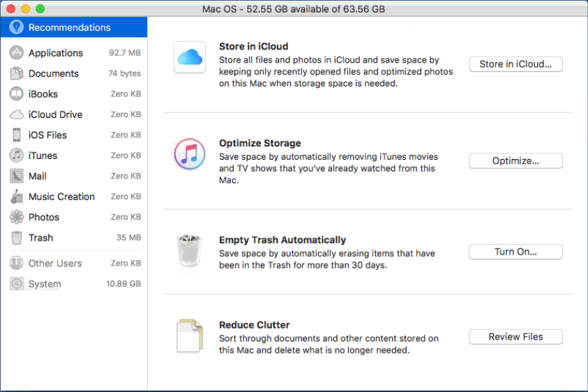
Task: Click the large trash can icon beside Empty Trash Automatically
Action: (190, 250)
